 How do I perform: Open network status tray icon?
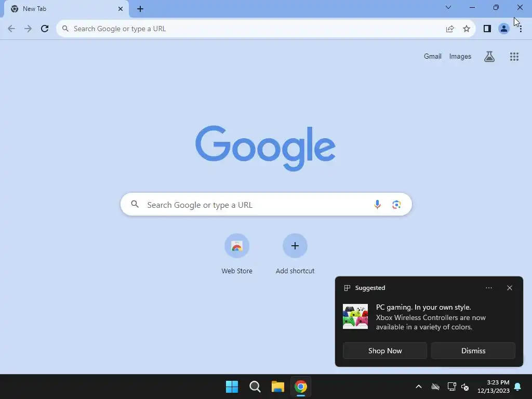451,387
